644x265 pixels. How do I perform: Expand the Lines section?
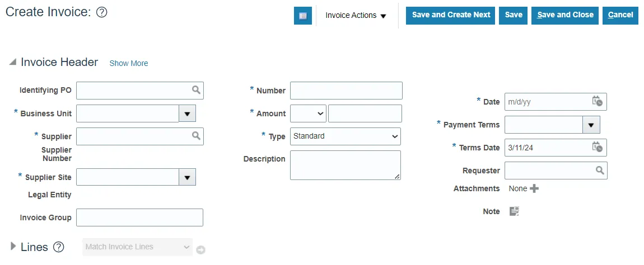13,247
